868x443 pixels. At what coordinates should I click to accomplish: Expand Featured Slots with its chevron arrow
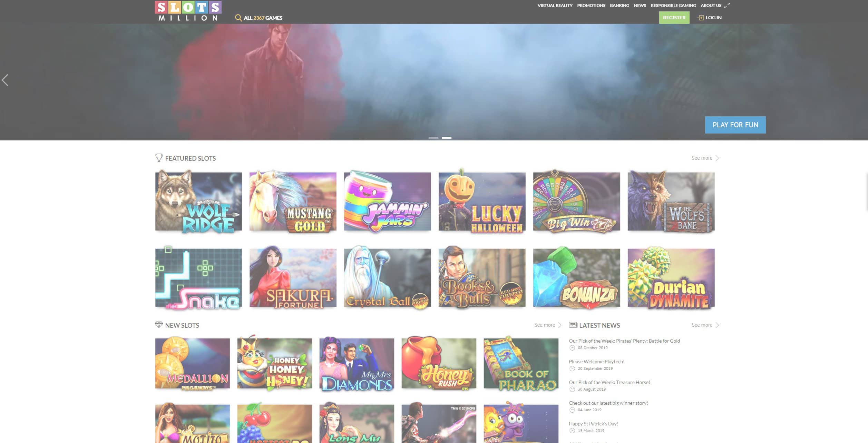point(717,158)
